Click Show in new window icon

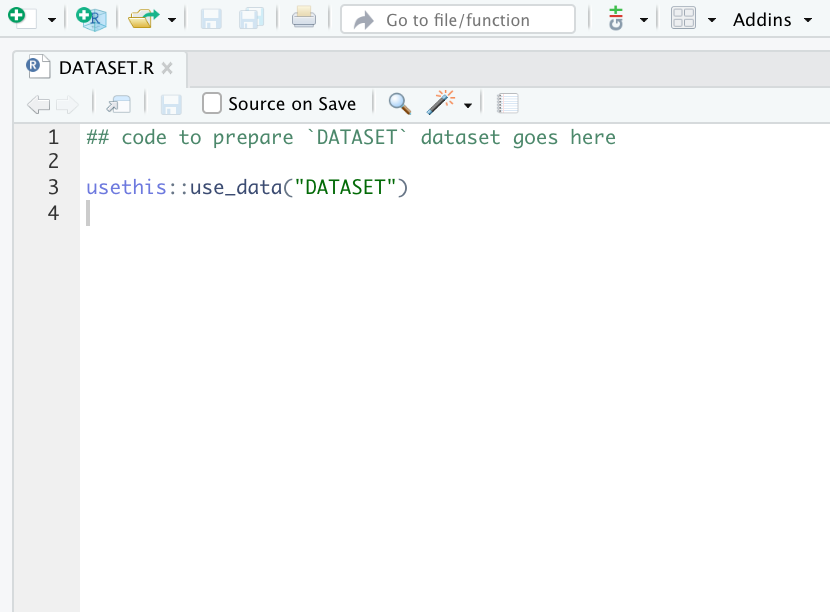[x=119, y=104]
